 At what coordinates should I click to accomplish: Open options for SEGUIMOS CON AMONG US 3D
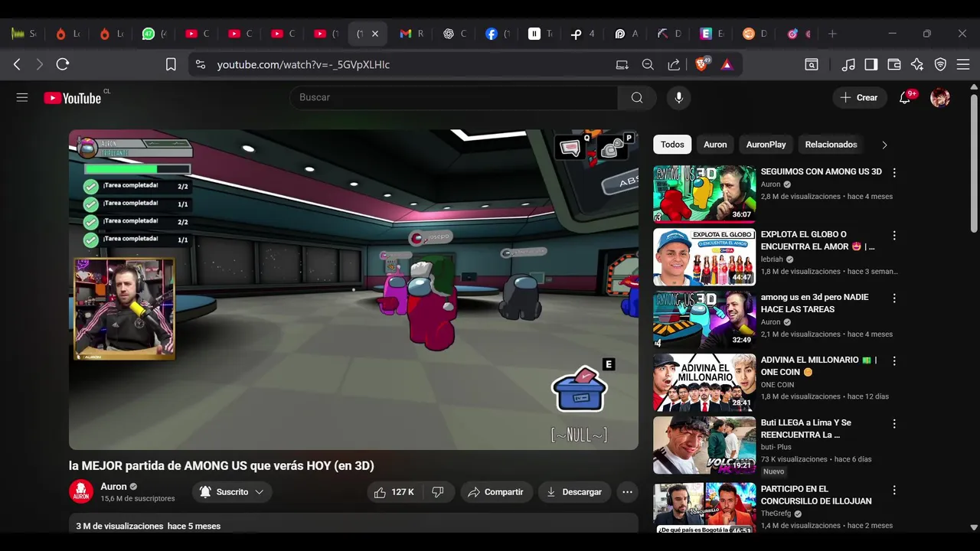893,173
